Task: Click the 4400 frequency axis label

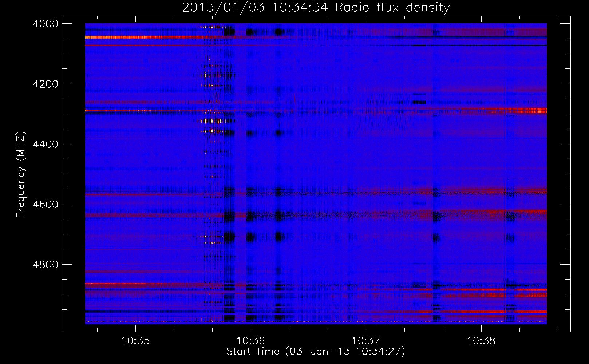Action: click(x=46, y=144)
